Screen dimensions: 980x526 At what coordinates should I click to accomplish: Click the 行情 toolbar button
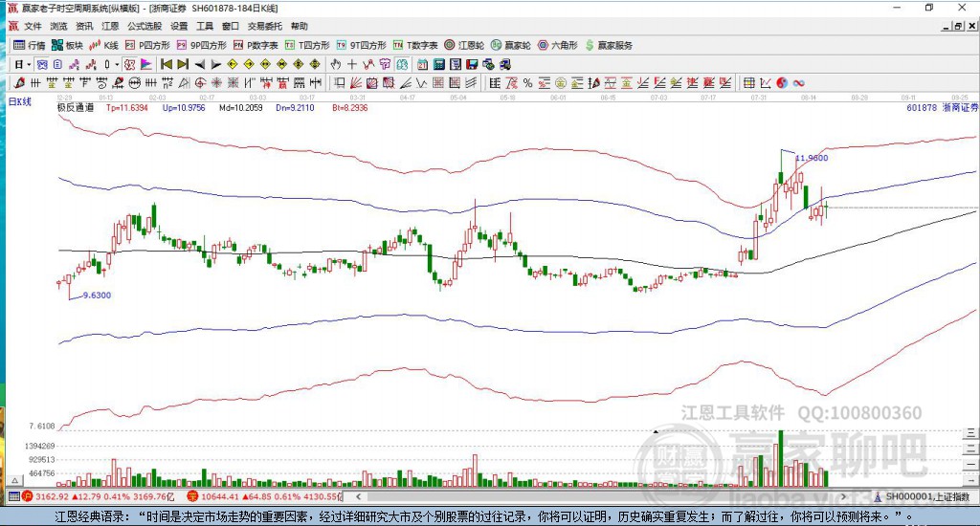(x=30, y=46)
